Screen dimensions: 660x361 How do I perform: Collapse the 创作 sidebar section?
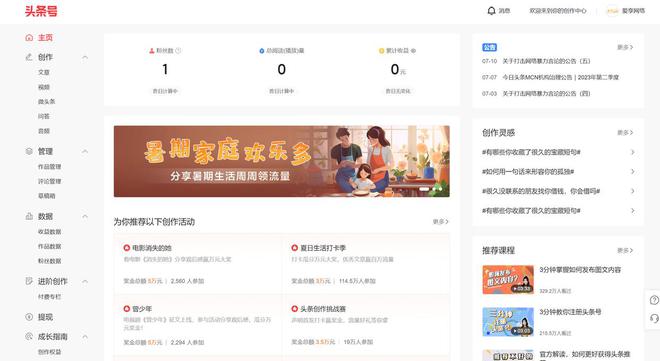click(85, 57)
